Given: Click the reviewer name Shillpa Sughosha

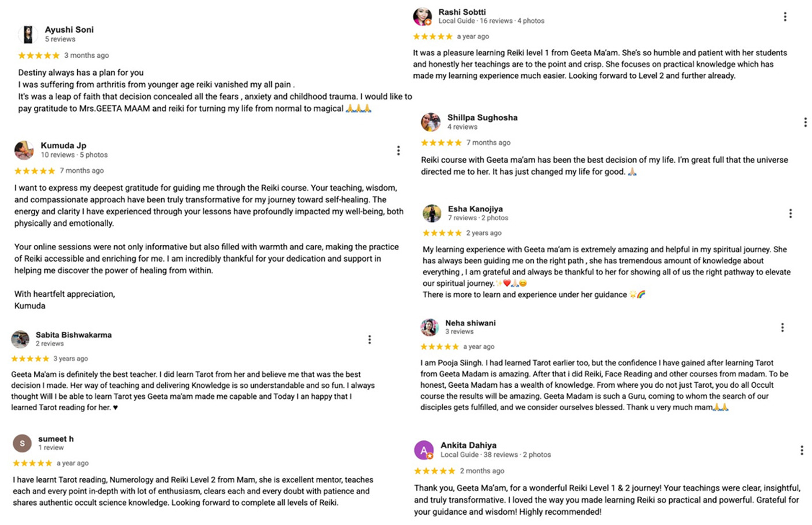Looking at the screenshot, I should pos(482,118).
